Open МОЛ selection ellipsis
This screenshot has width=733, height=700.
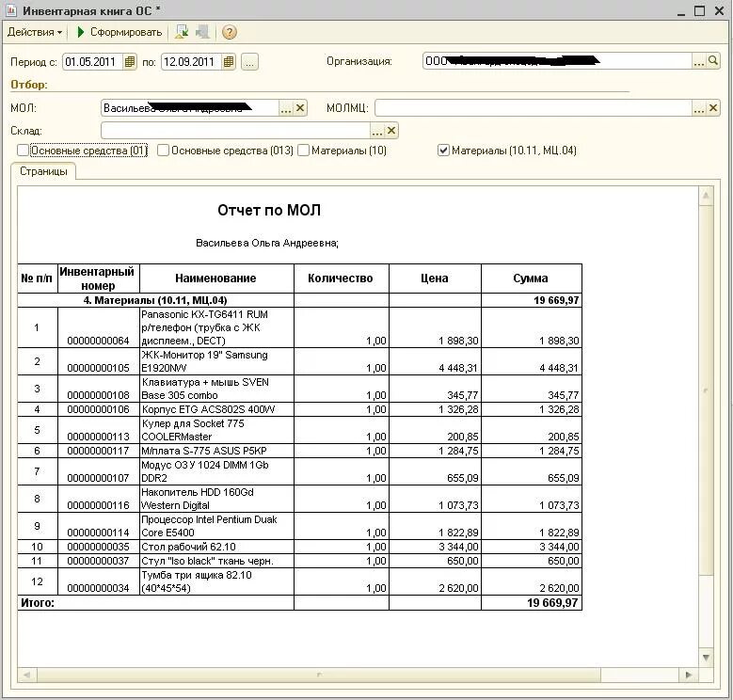pos(286,108)
